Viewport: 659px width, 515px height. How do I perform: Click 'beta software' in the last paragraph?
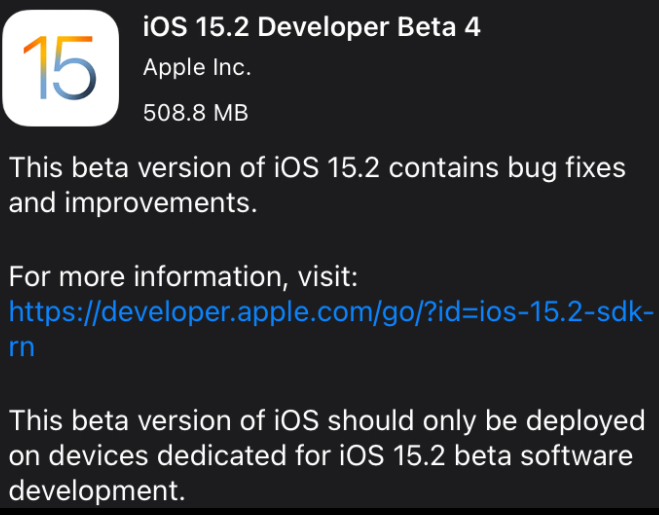(x=543, y=456)
